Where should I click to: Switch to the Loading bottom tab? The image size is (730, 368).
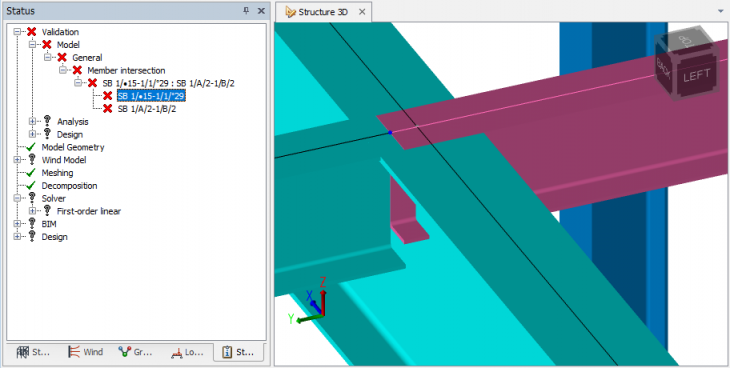coord(187,352)
